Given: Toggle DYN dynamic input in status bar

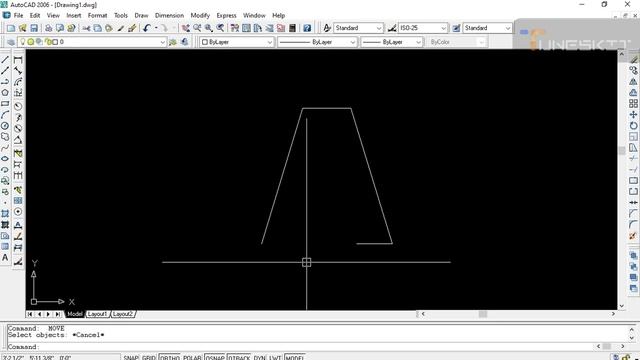Looking at the screenshot, I should (x=260, y=358).
